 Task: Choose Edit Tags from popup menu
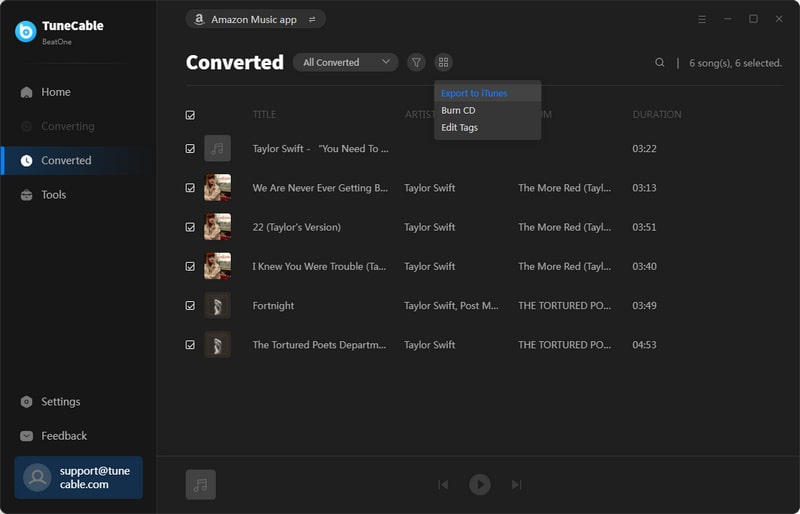(x=487, y=128)
